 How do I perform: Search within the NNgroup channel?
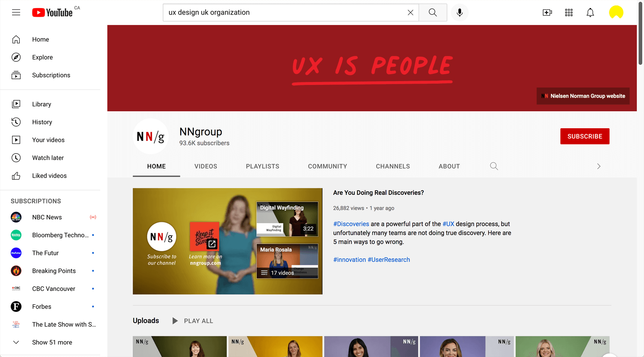click(494, 166)
